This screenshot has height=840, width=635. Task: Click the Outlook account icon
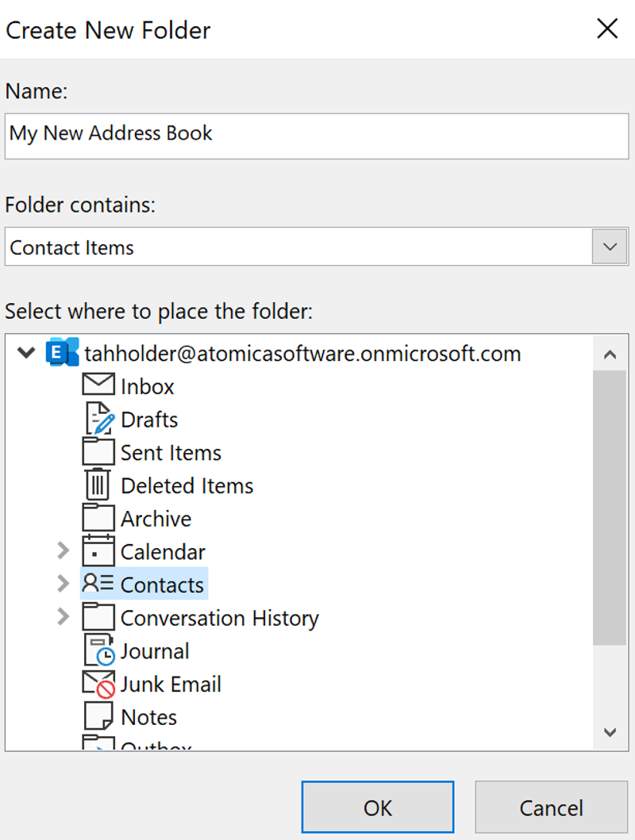pos(61,351)
